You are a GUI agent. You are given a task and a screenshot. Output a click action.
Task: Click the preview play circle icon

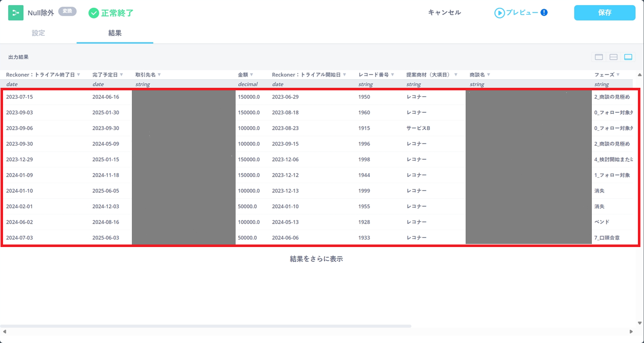(499, 13)
